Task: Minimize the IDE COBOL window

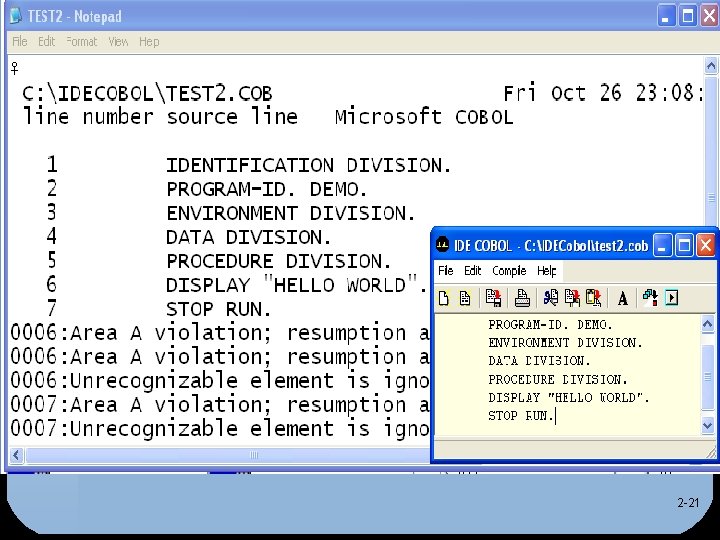Action: point(662,245)
